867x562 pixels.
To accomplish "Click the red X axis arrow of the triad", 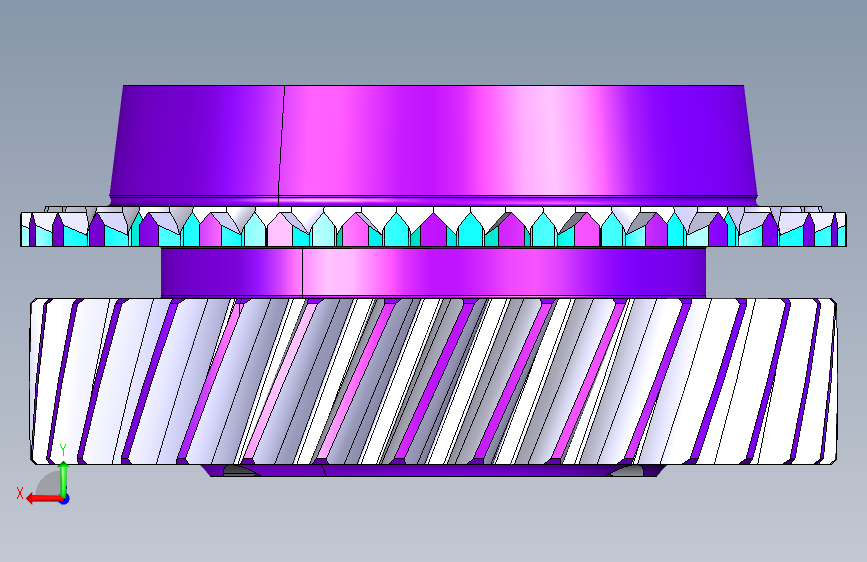I will (x=43, y=499).
